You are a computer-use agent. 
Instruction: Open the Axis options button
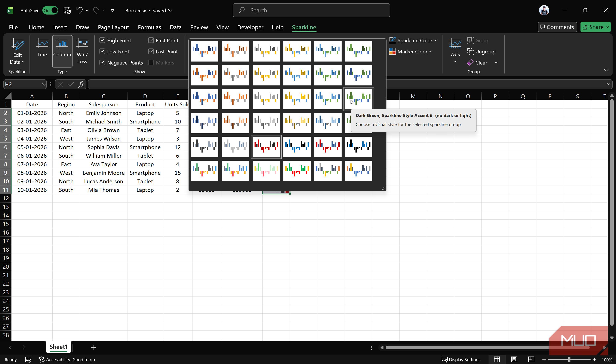[x=455, y=51]
